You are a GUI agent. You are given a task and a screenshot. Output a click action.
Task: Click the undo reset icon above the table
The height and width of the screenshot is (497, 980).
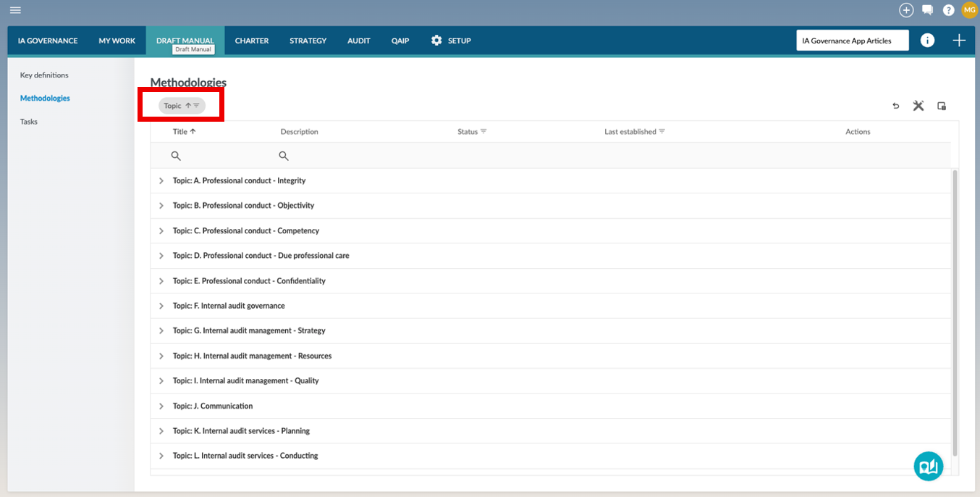pyautogui.click(x=895, y=106)
